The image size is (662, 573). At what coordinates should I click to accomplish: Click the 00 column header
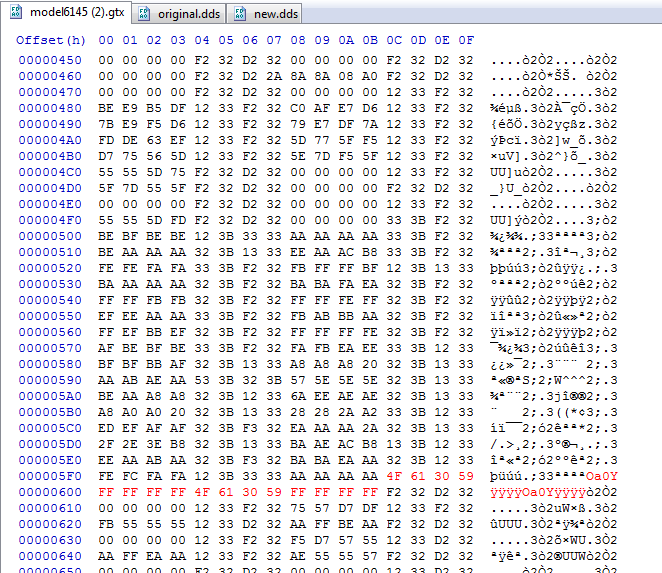pos(106,40)
